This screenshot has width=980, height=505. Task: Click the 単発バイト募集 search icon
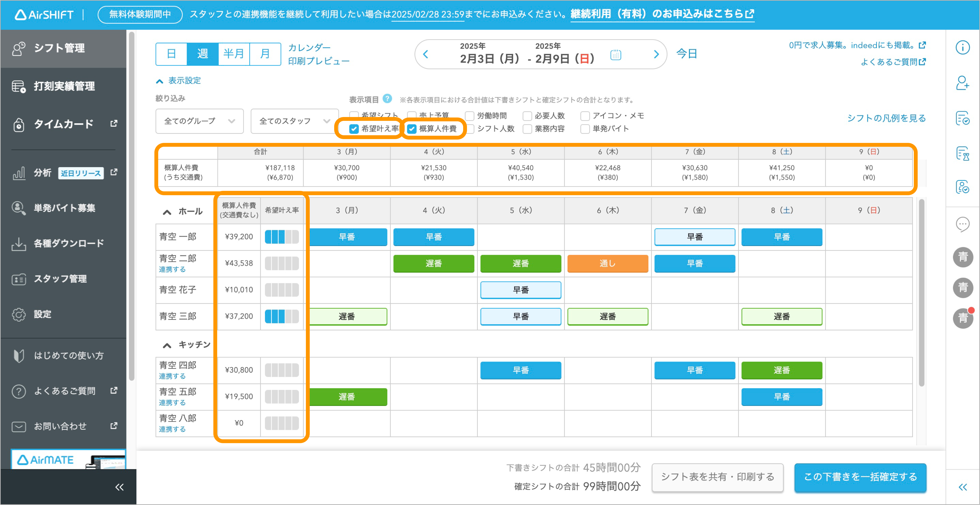[19, 208]
